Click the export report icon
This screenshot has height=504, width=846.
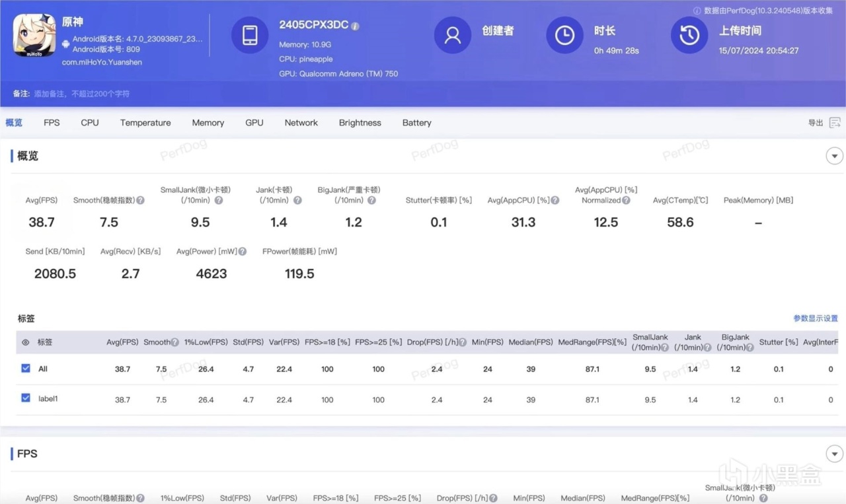coord(835,123)
